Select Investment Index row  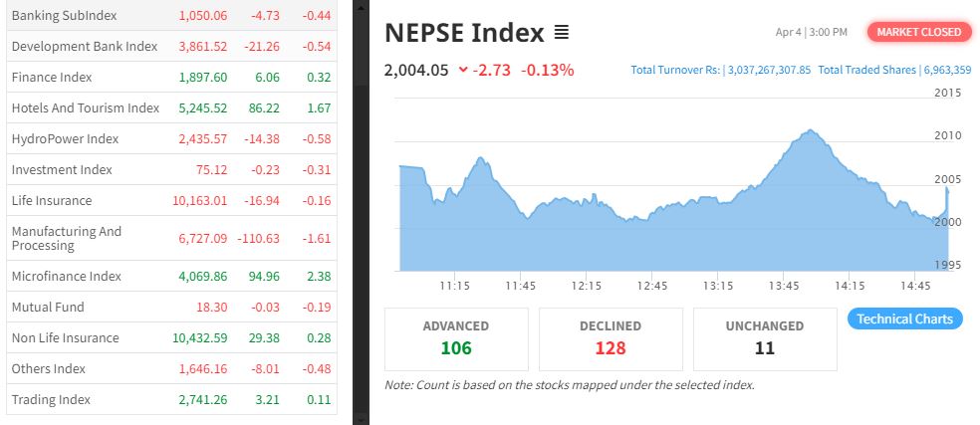(62, 170)
